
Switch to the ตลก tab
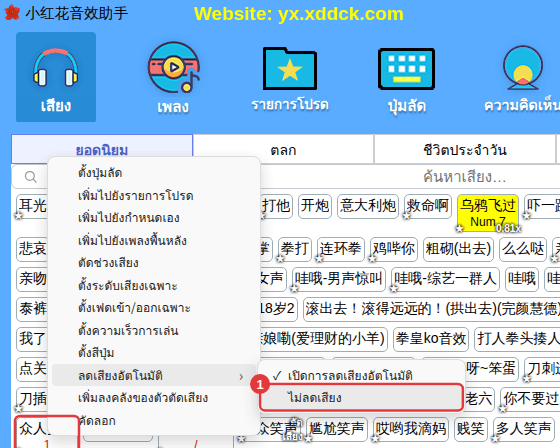(x=283, y=150)
